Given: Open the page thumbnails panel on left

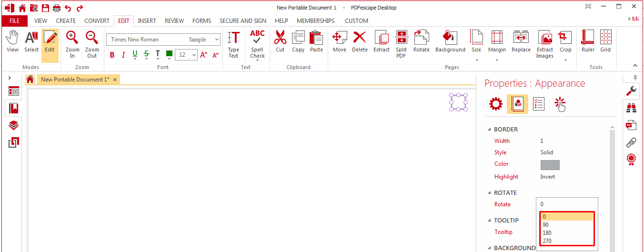Looking at the screenshot, I should [x=14, y=91].
